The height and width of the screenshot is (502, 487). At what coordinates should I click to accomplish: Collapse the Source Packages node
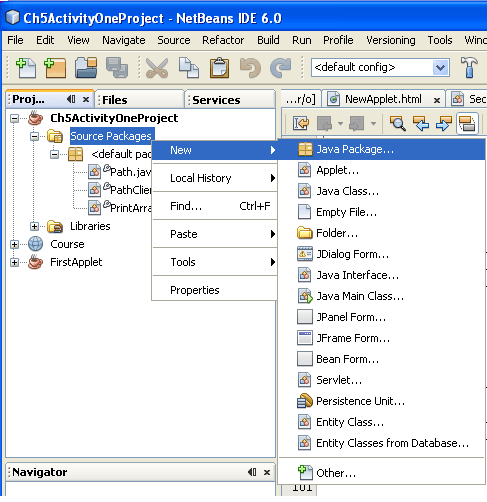(x=34, y=136)
